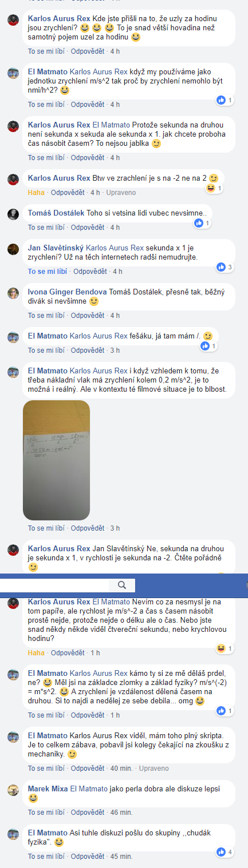Click Jan Slavětínský's profile picture
Screen dimensions: 248x868
point(13,249)
